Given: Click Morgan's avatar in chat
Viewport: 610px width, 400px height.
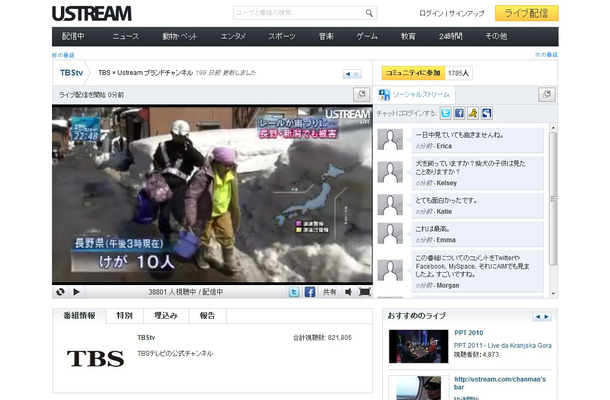Looking at the screenshot, I should (390, 270).
